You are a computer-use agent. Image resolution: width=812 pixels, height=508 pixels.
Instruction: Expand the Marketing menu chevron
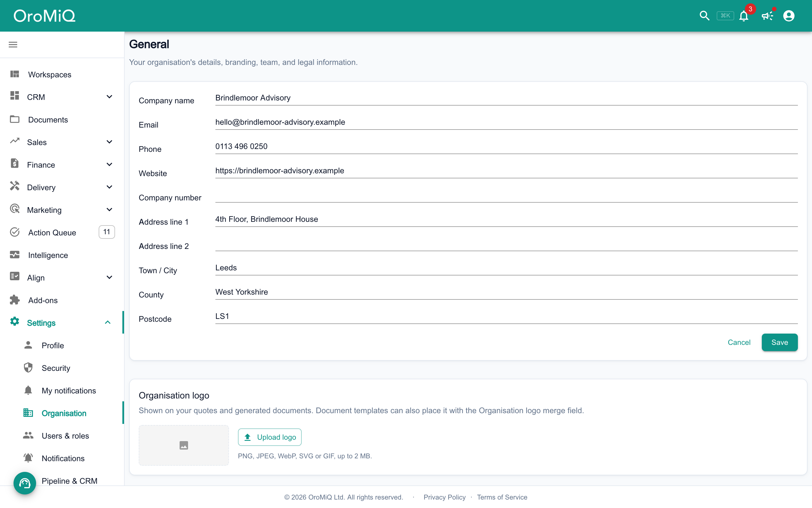pos(109,210)
